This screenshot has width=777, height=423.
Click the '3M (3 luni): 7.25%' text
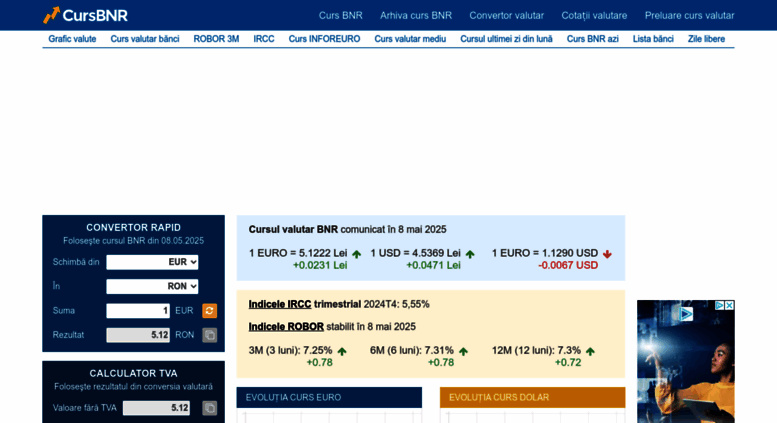(x=290, y=350)
